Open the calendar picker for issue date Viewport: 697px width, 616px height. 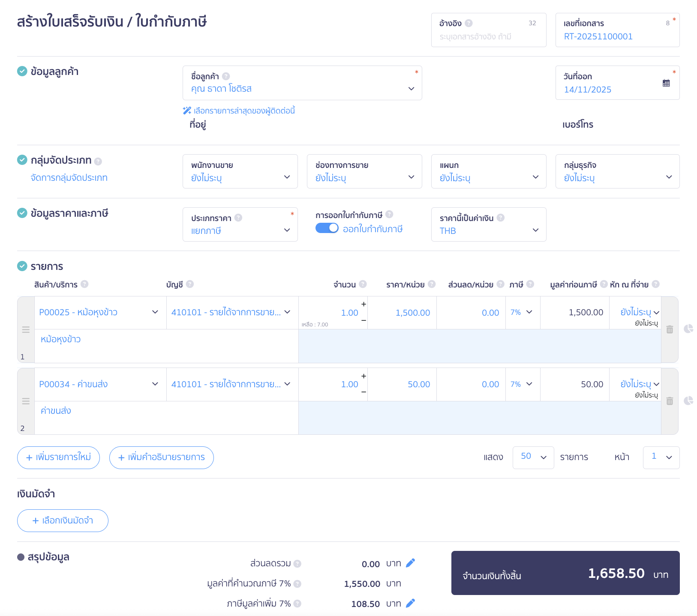666,83
